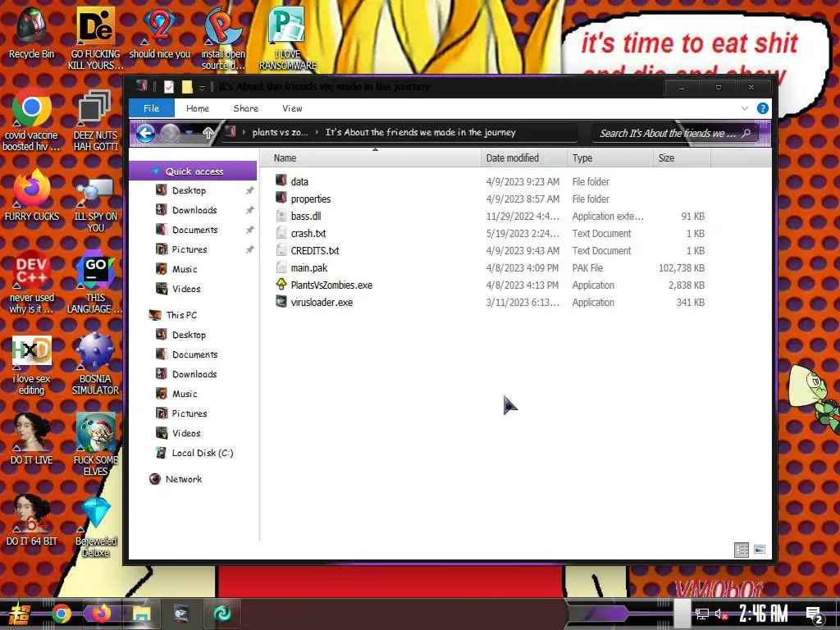Open the recent locations dropdown arrow
The image size is (840, 630).
[189, 132]
